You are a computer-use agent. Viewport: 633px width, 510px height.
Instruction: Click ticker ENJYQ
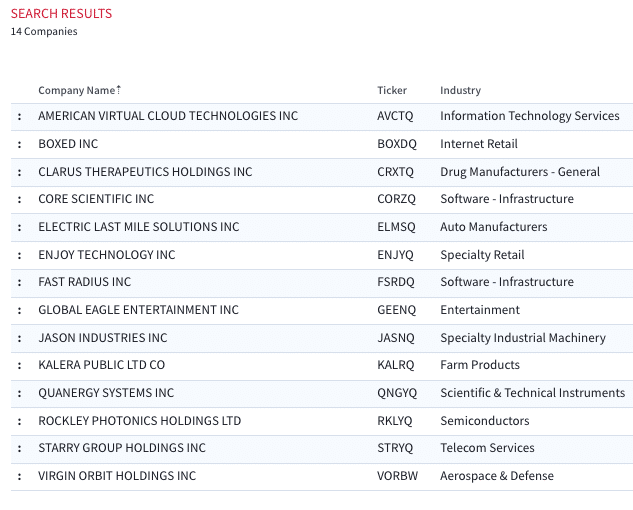(395, 255)
